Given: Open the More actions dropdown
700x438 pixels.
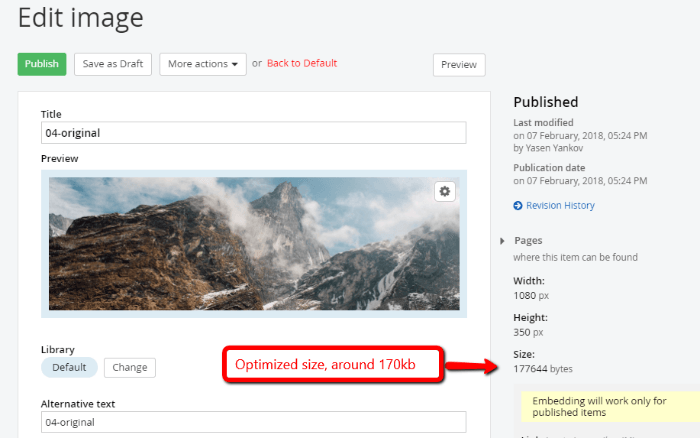Looking at the screenshot, I should [x=204, y=64].
